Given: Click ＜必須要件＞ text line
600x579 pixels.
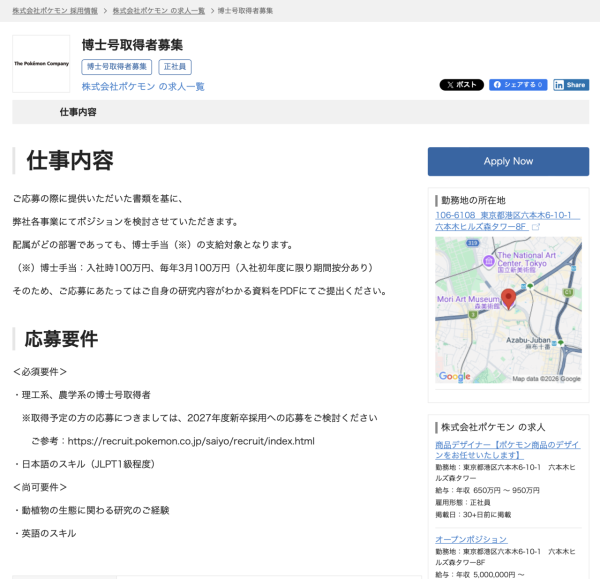Looking at the screenshot, I should point(40,372).
